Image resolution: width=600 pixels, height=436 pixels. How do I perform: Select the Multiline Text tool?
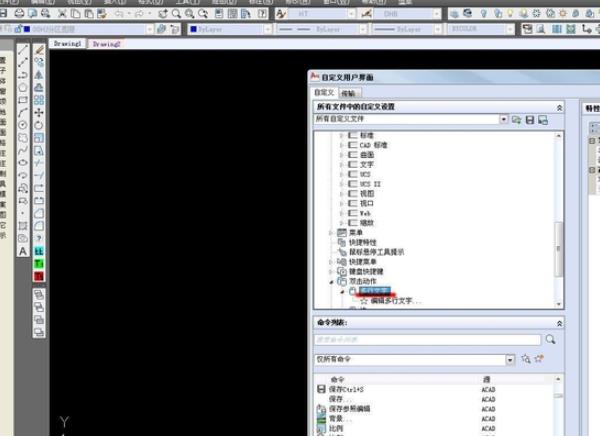pos(23,251)
